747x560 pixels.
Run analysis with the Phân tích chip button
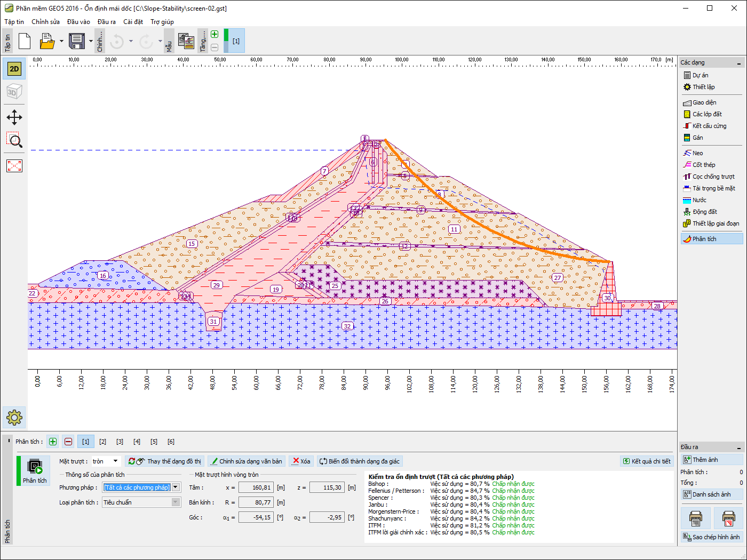pyautogui.click(x=35, y=470)
